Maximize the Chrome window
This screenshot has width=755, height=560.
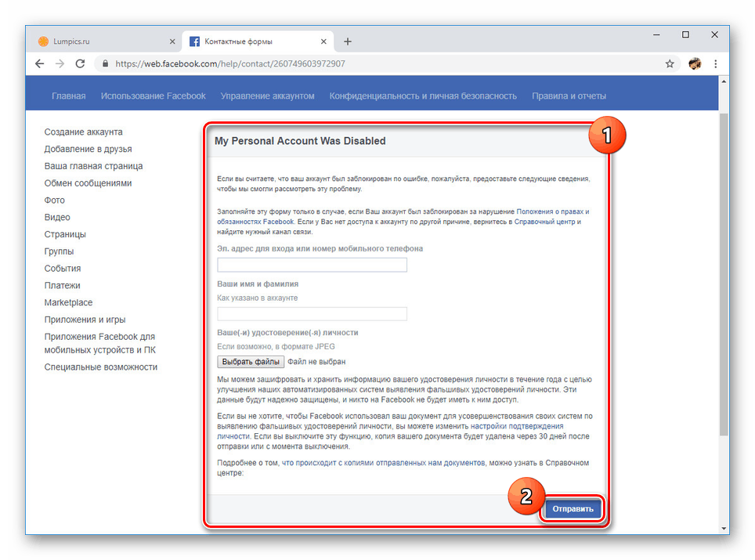685,34
